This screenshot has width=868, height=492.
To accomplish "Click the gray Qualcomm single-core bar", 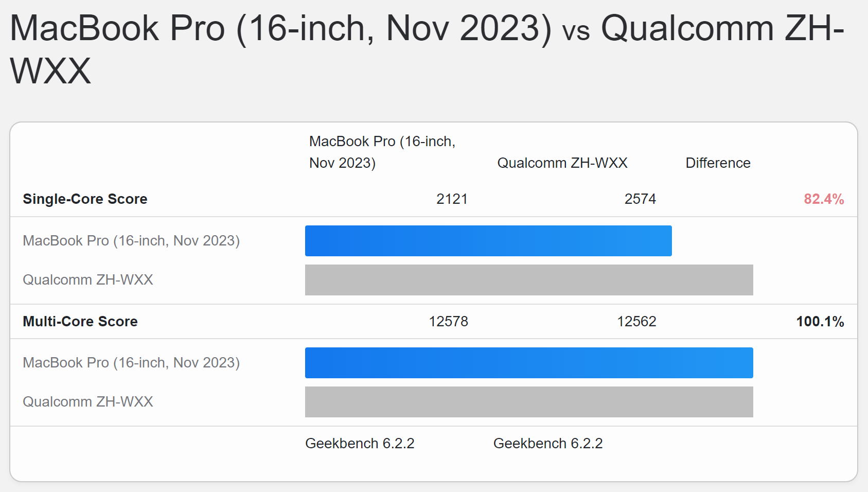I will tap(529, 280).
